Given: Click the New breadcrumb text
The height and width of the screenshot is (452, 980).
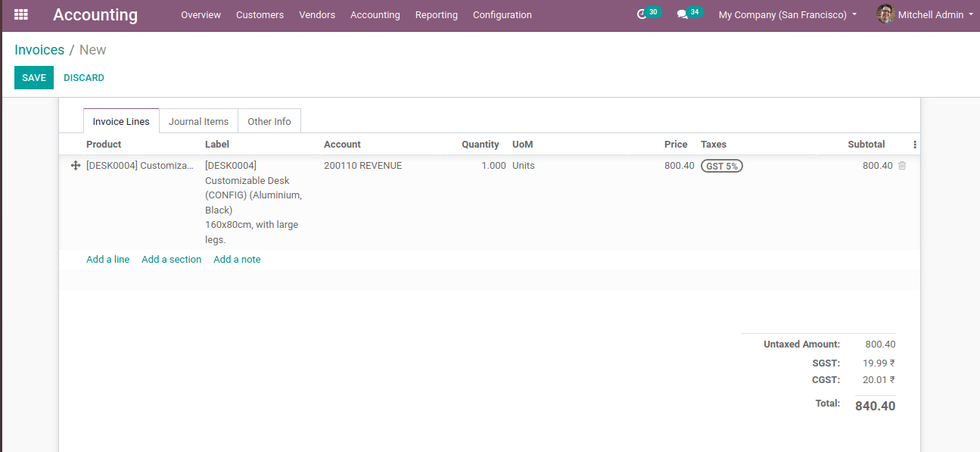Looking at the screenshot, I should [92, 50].
